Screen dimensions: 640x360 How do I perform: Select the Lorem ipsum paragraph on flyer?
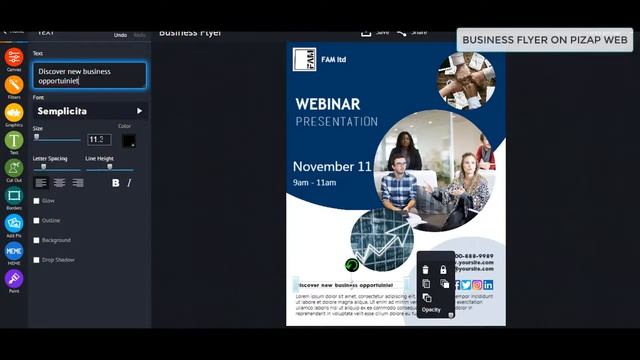(x=355, y=305)
